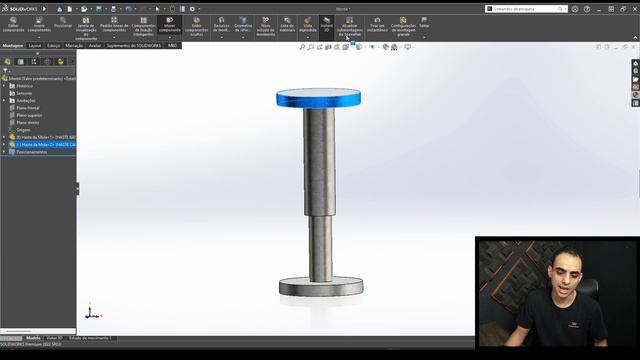The height and width of the screenshot is (360, 640).
Task: Click the Posicionar mate tool
Action: click(63, 23)
